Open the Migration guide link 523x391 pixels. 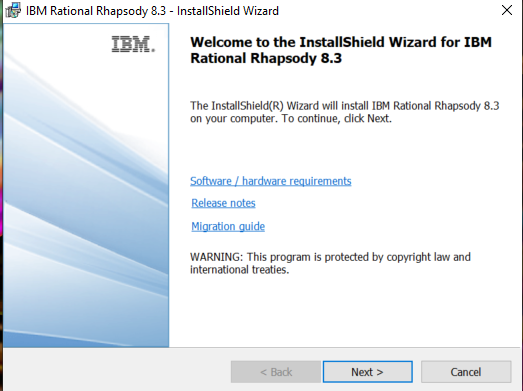coord(228,226)
